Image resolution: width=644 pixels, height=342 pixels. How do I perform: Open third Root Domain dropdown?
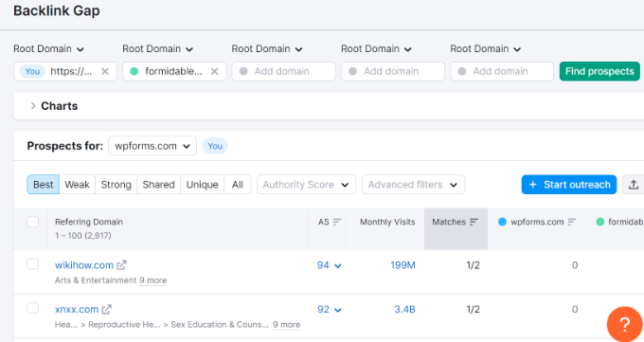267,49
